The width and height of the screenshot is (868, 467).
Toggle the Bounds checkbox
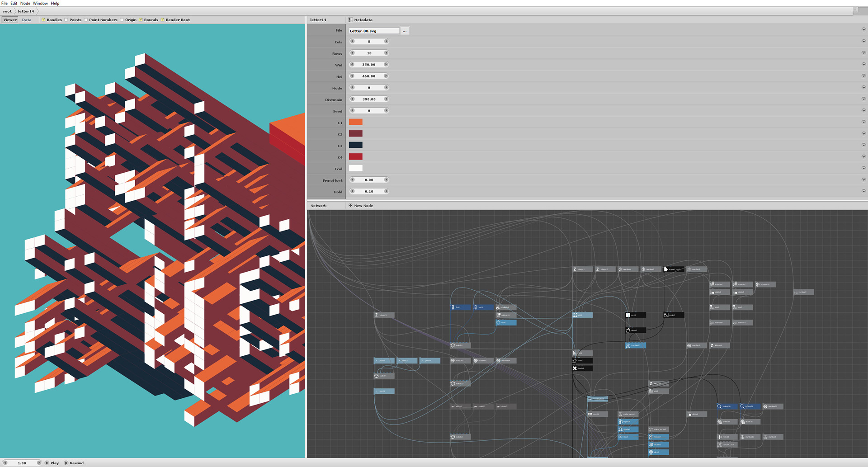point(141,19)
